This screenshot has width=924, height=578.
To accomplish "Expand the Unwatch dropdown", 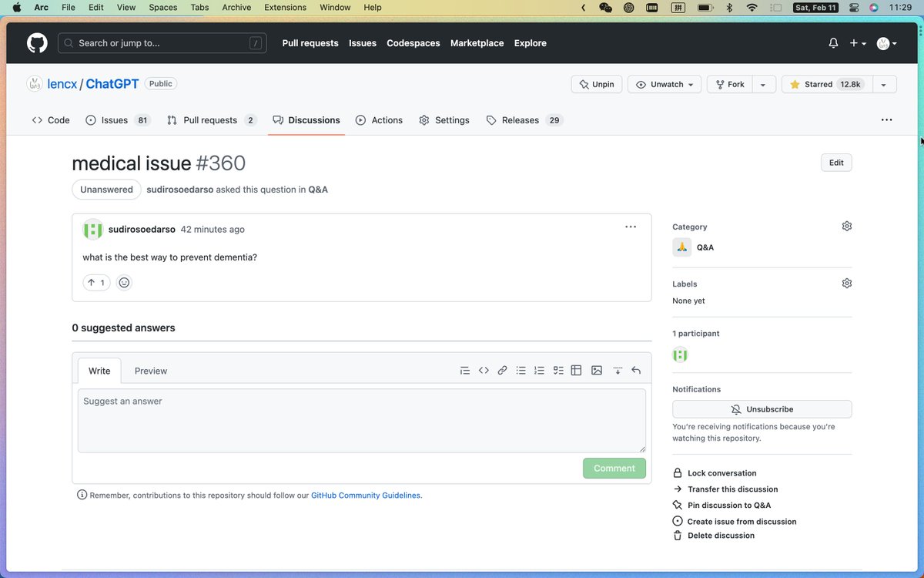I will click(665, 84).
